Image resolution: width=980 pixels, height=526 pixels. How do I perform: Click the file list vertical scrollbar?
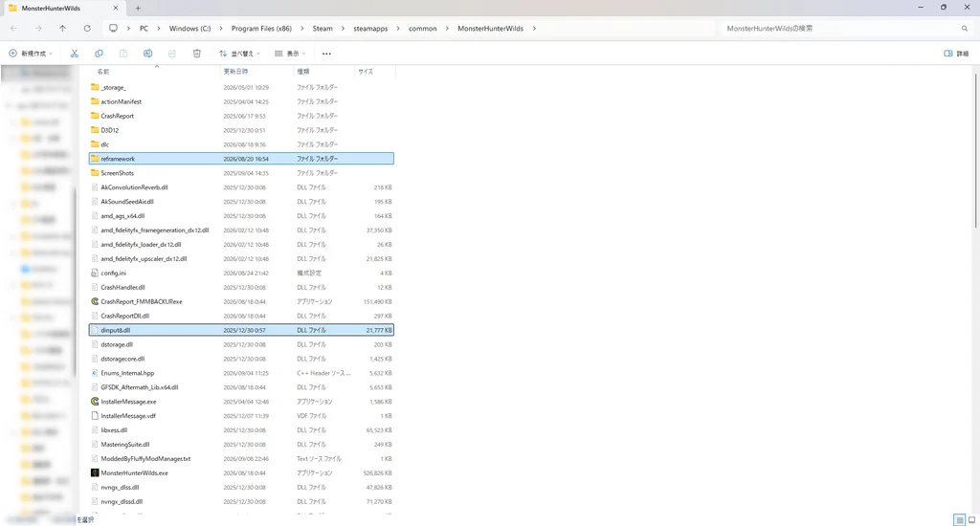point(975,150)
